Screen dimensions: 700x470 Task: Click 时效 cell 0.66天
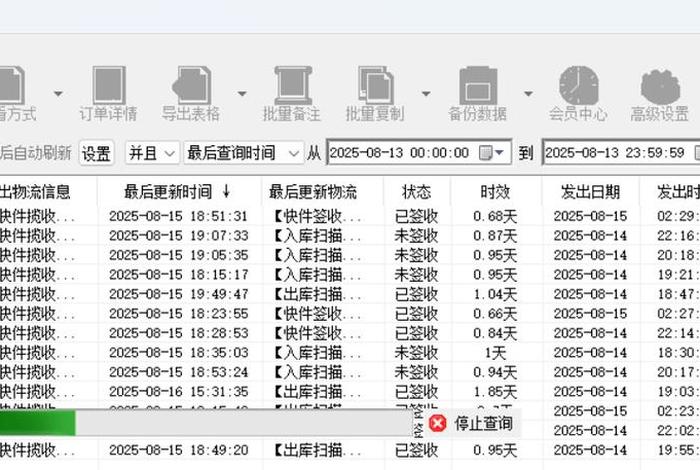pos(495,314)
